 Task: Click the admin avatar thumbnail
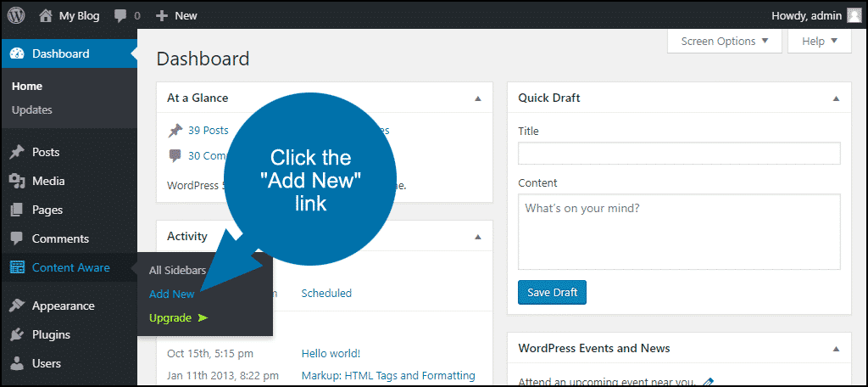point(854,15)
